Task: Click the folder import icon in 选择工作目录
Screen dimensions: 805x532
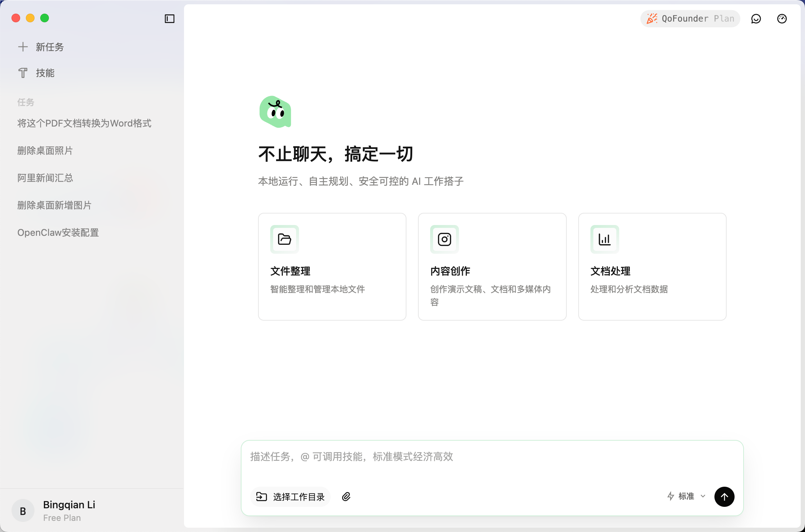Action: pos(261,497)
